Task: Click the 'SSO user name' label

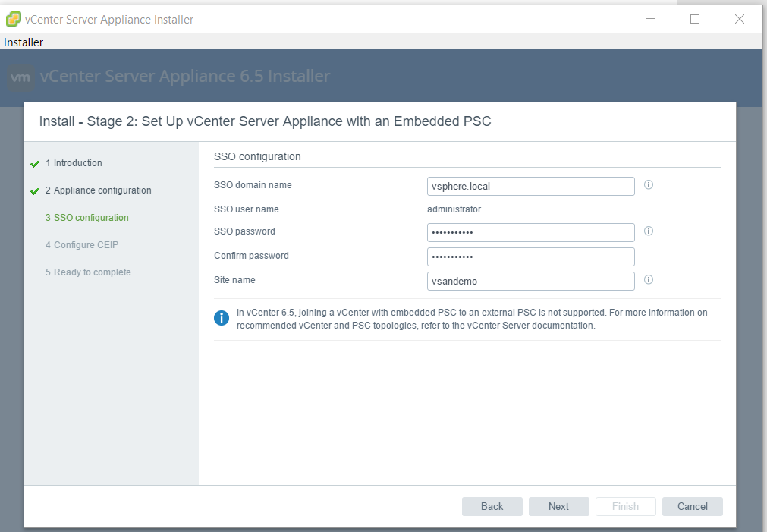Action: point(247,209)
